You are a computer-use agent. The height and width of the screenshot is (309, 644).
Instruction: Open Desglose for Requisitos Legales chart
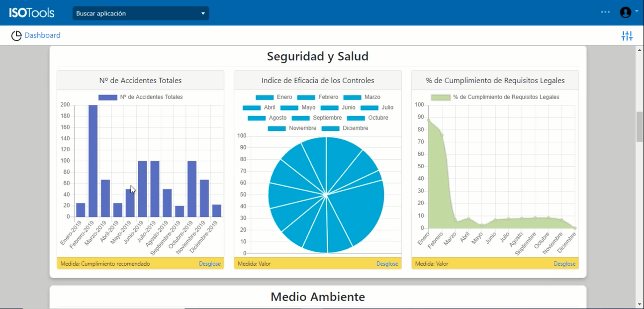click(x=564, y=264)
